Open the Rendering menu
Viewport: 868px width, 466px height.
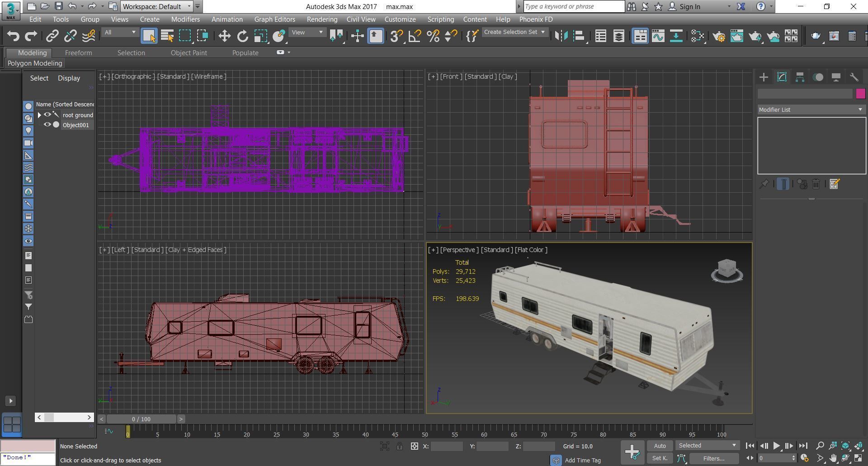click(322, 19)
